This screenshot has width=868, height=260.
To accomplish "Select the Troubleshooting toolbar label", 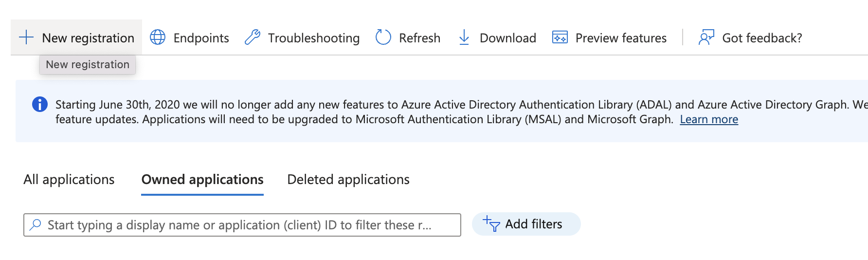I will click(314, 38).
